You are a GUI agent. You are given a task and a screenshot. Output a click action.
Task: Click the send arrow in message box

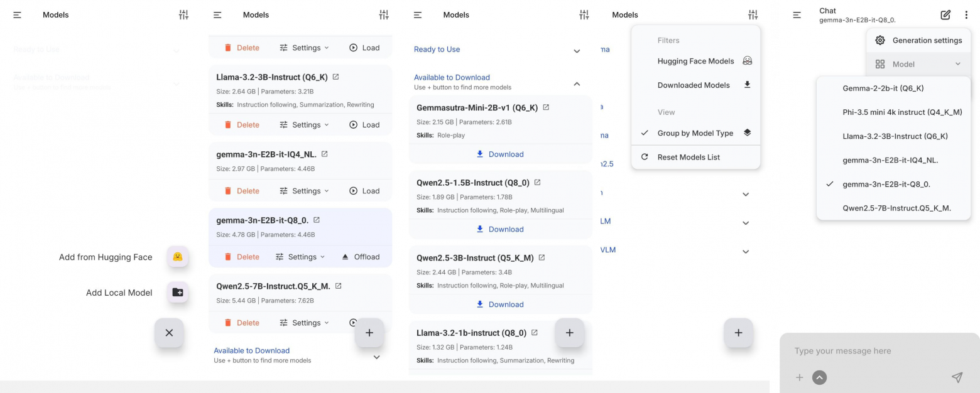[957, 377]
